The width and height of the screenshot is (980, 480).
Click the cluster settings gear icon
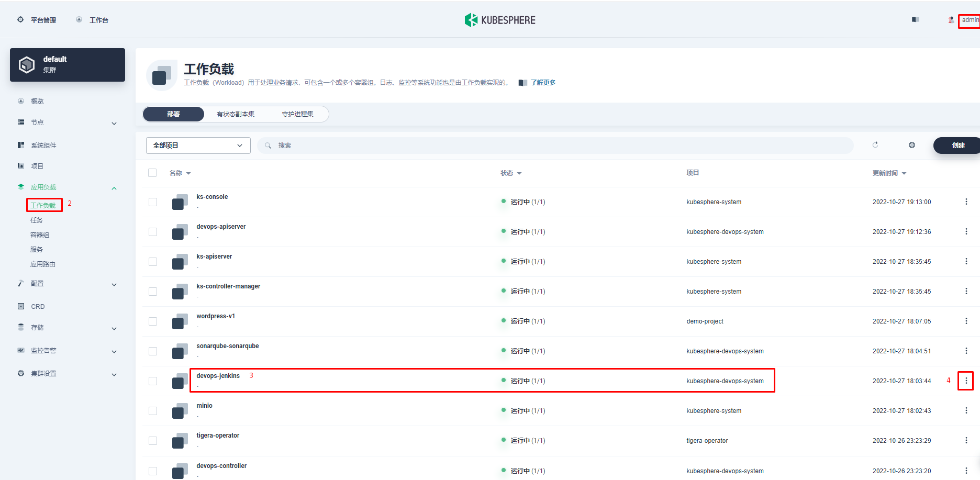tap(21, 373)
